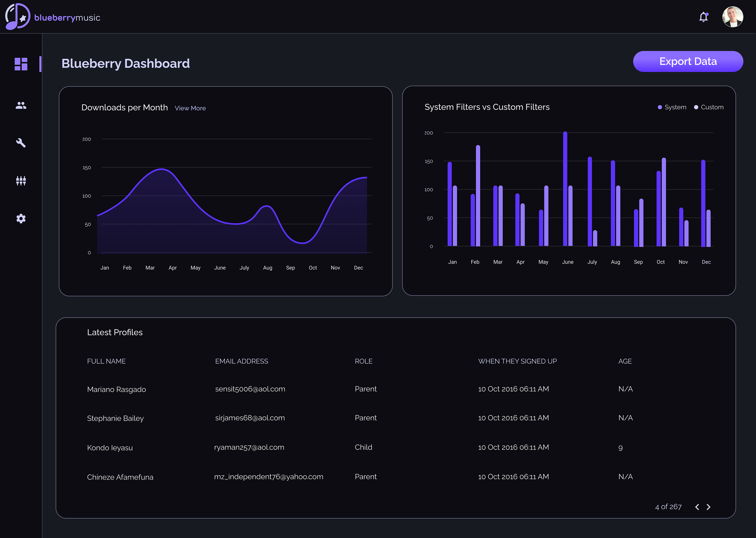Open the user profile avatar
Viewport: 756px width, 538px height.
(x=733, y=17)
